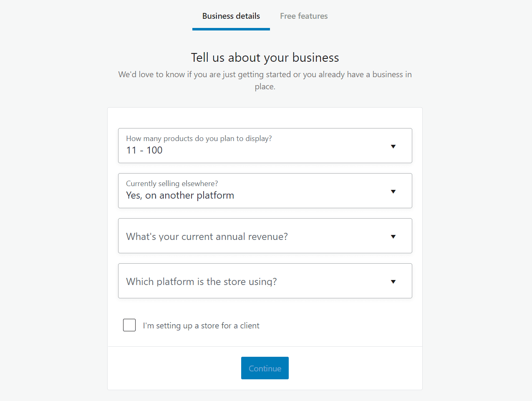Screen dimensions: 532x401
Task: Select the Business details tab
Action: coord(231,16)
